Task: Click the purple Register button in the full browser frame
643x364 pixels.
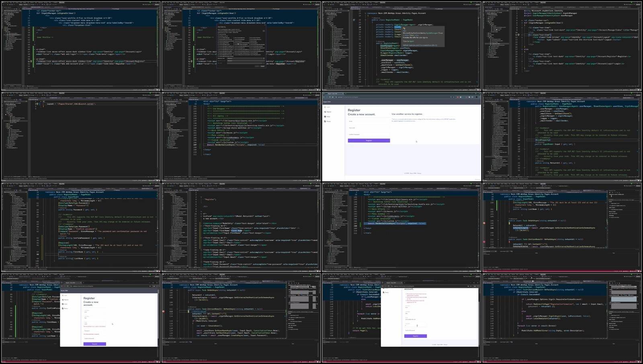Action: (369, 141)
